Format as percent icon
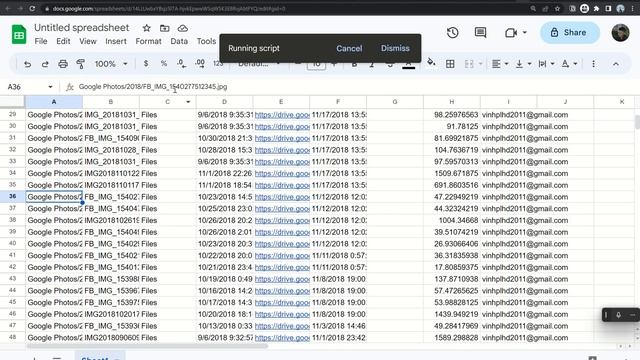The height and width of the screenshot is (360, 640). tap(164, 64)
